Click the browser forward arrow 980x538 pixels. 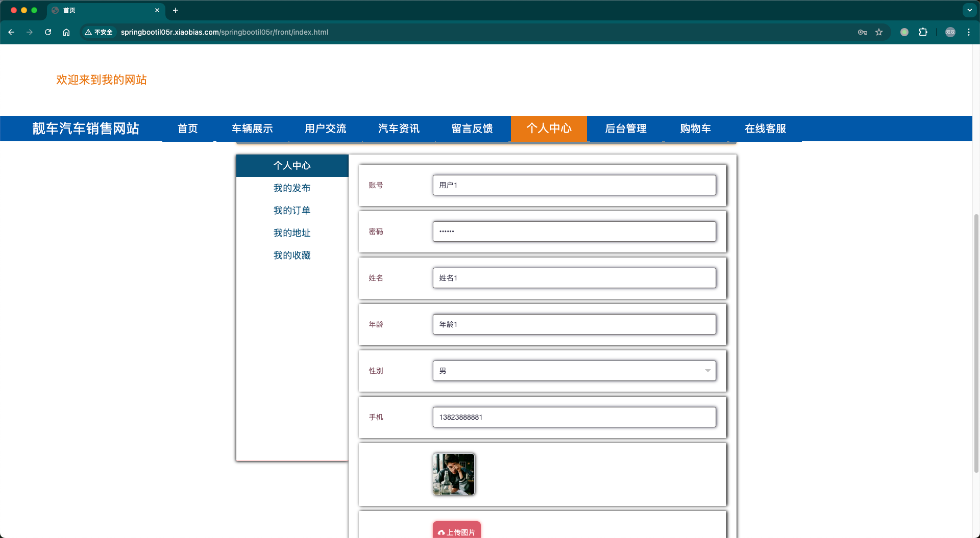click(x=30, y=32)
